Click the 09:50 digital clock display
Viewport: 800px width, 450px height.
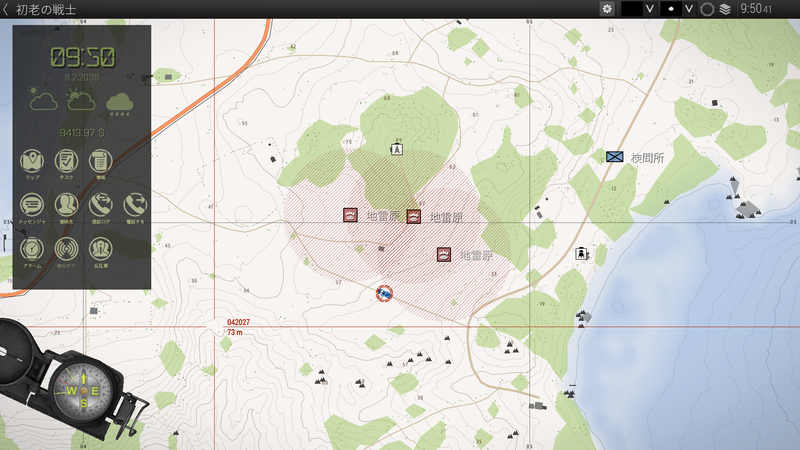coord(82,57)
